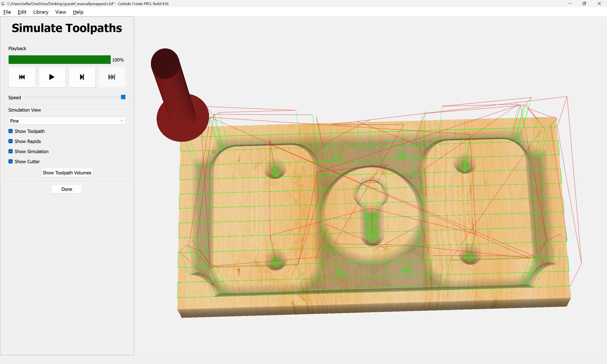This screenshot has width=607, height=364.
Task: Toggle the Show Rapids checkbox
Action: (11, 141)
